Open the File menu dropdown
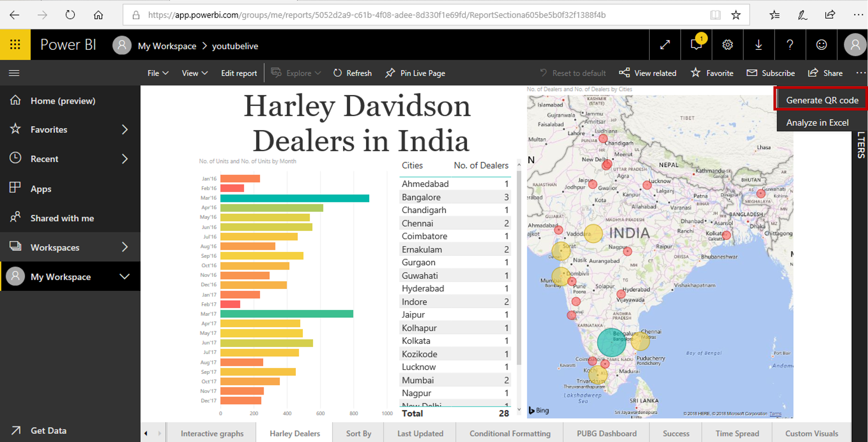The image size is (868, 442). (158, 73)
